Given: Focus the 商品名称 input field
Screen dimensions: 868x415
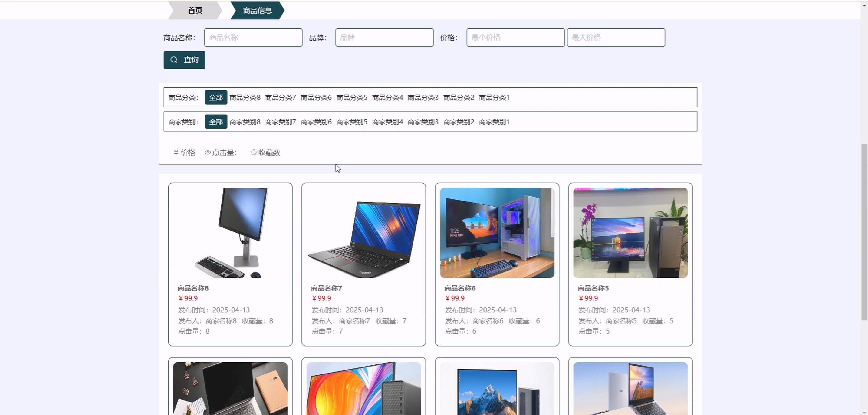Looking at the screenshot, I should [x=253, y=38].
